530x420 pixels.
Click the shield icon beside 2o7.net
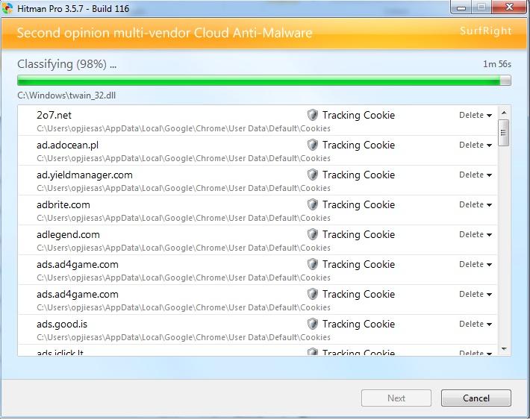click(313, 115)
